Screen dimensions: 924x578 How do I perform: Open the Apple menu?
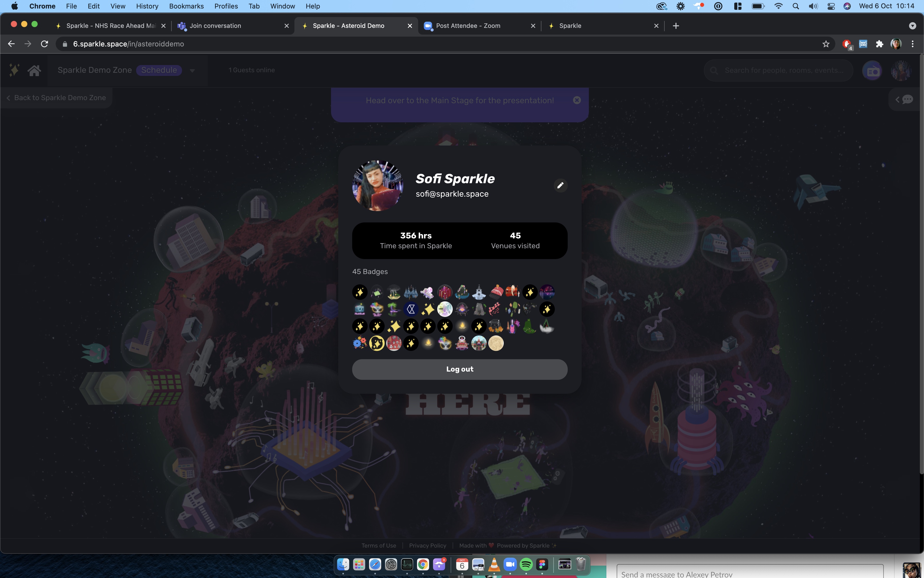click(14, 6)
